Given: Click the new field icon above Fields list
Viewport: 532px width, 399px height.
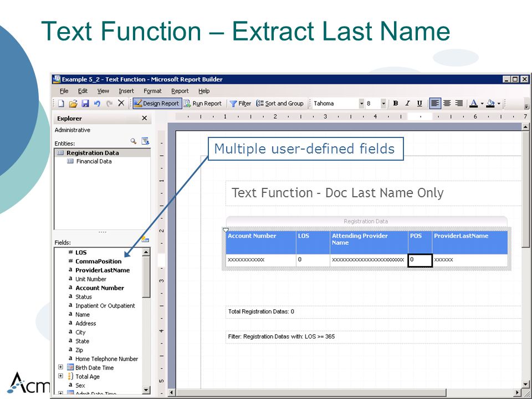Looking at the screenshot, I should pos(145,239).
